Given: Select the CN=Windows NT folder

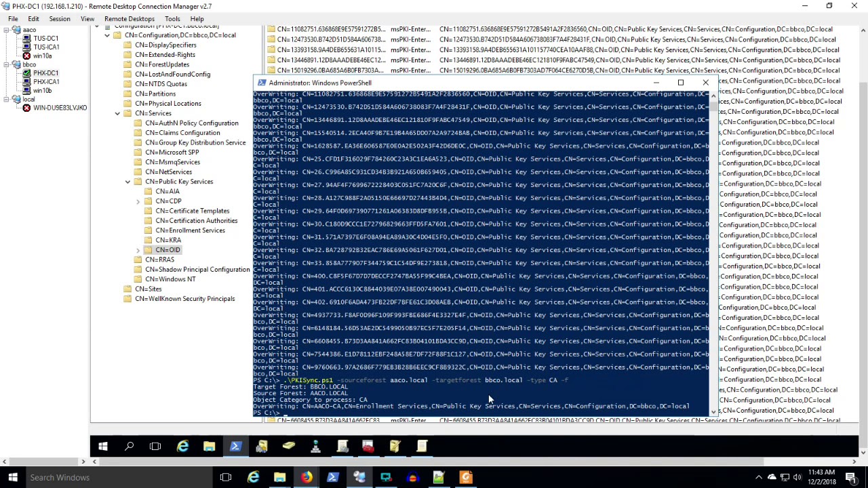Looking at the screenshot, I should pyautogui.click(x=170, y=279).
